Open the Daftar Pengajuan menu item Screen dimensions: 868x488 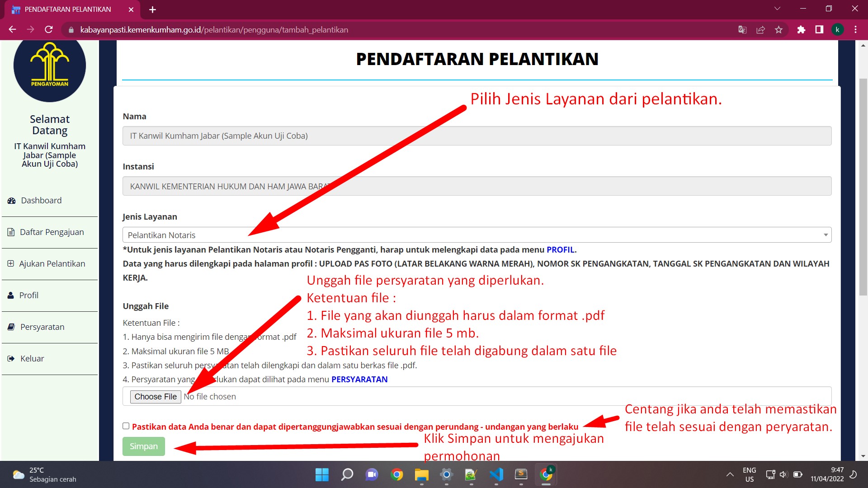point(52,232)
